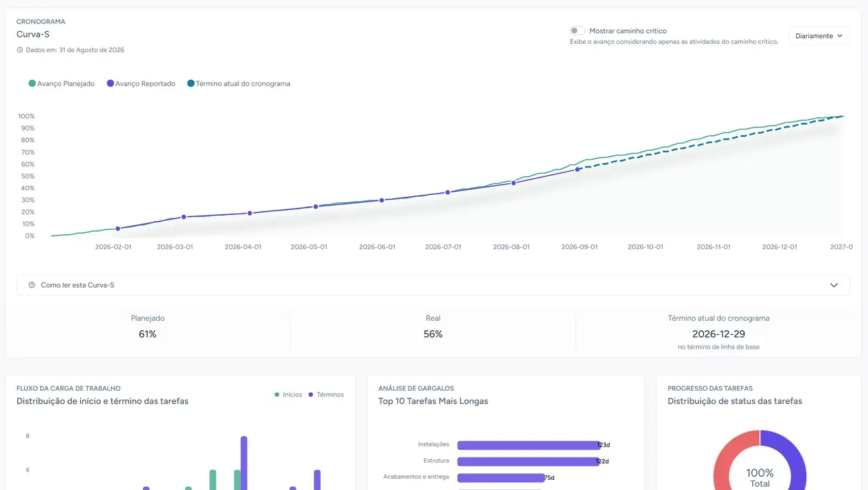
Task: Toggle the Avanço Planejado legend series
Action: click(62, 83)
